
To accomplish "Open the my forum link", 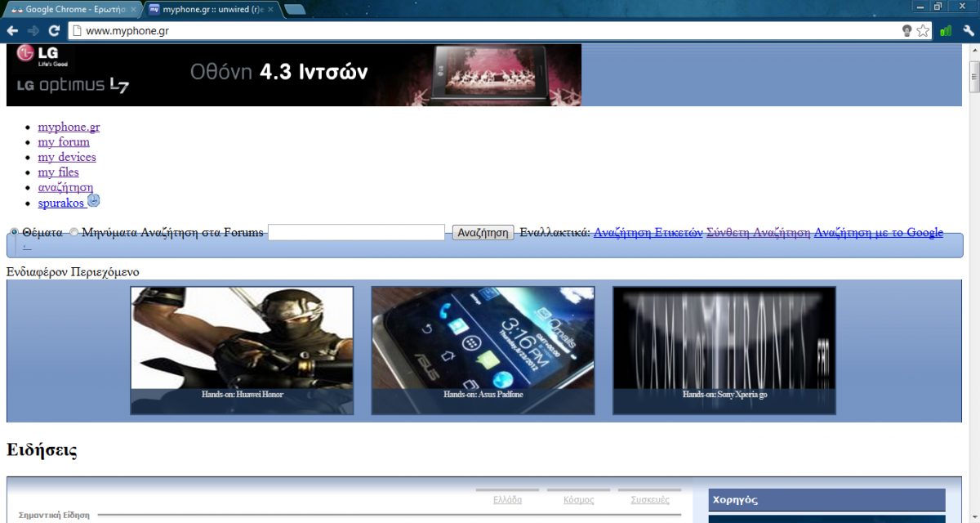I will pos(64,141).
